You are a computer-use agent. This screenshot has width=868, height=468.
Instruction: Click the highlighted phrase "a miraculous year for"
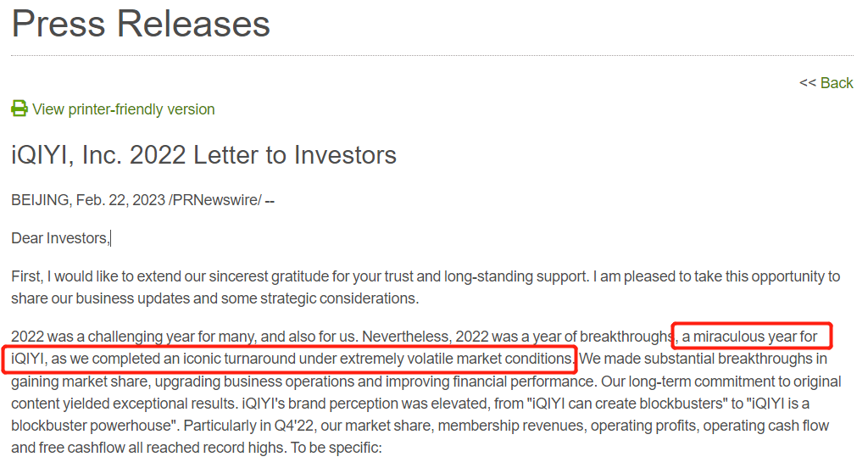tap(751, 337)
